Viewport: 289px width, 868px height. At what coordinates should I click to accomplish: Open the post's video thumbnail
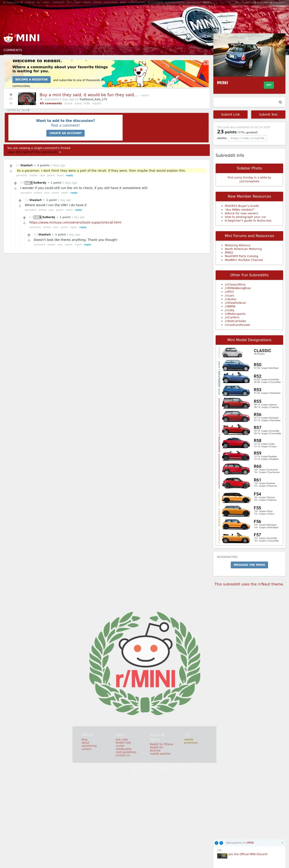click(27, 99)
